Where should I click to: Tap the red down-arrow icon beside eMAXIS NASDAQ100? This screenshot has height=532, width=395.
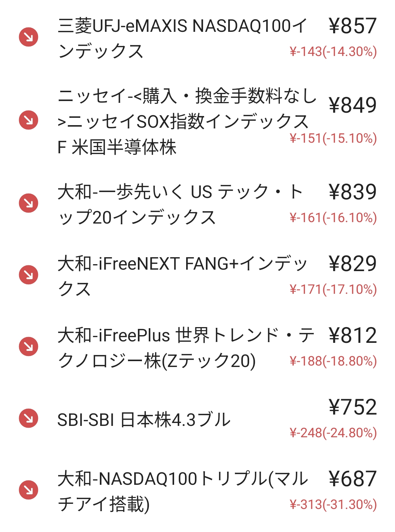(x=29, y=37)
